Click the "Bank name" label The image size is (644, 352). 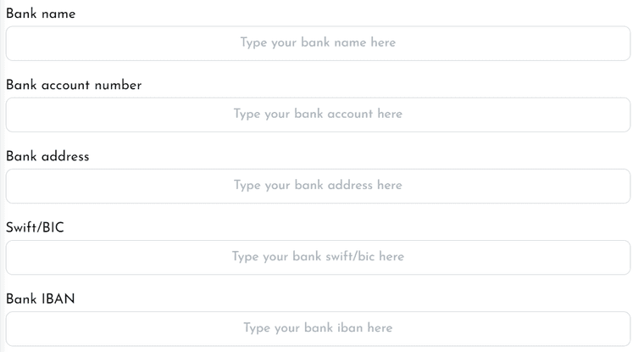(41, 14)
